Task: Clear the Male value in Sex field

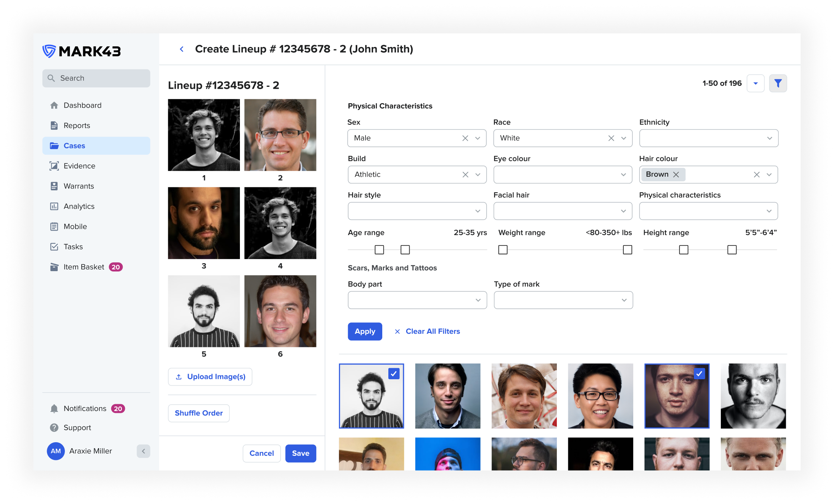Action: point(465,138)
